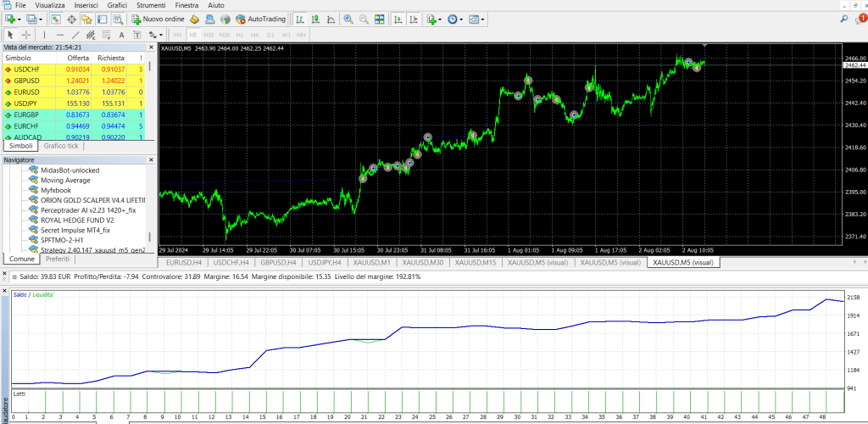Expand the new chart dropdown arrow
The height and width of the screenshot is (424, 868).
(x=19, y=20)
